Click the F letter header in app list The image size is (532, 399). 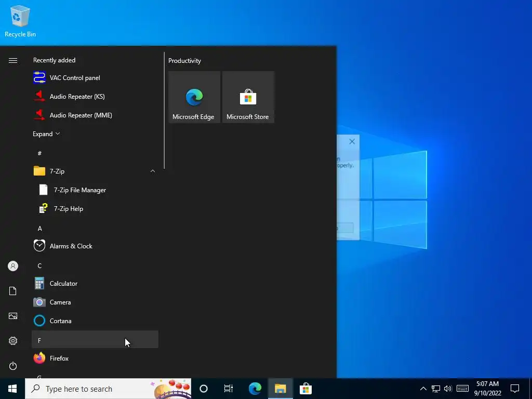(x=95, y=339)
